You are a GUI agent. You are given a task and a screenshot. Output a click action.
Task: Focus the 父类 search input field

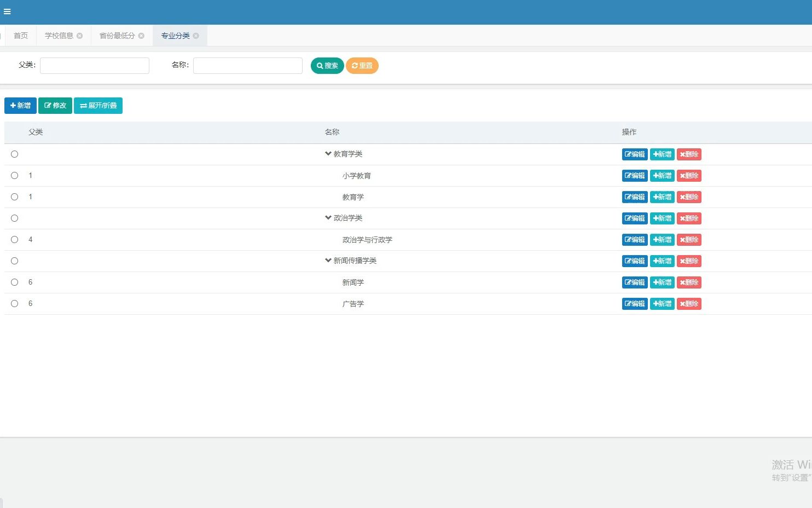pos(95,66)
